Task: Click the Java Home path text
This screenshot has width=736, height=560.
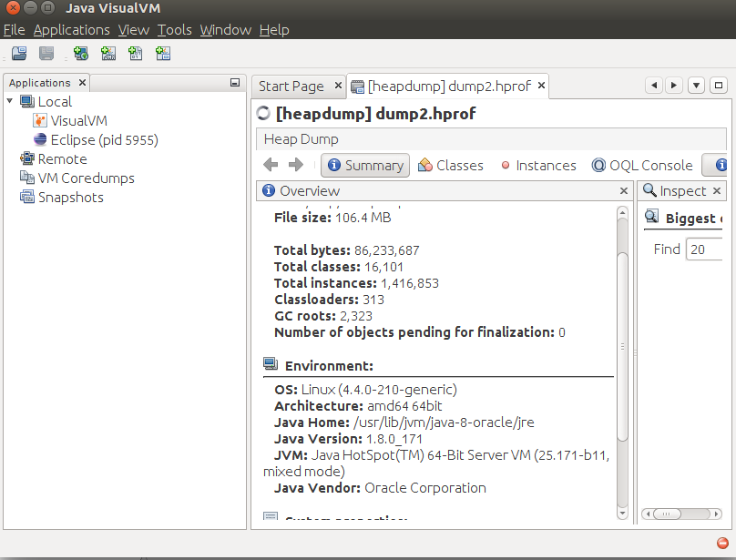Action: (x=444, y=423)
